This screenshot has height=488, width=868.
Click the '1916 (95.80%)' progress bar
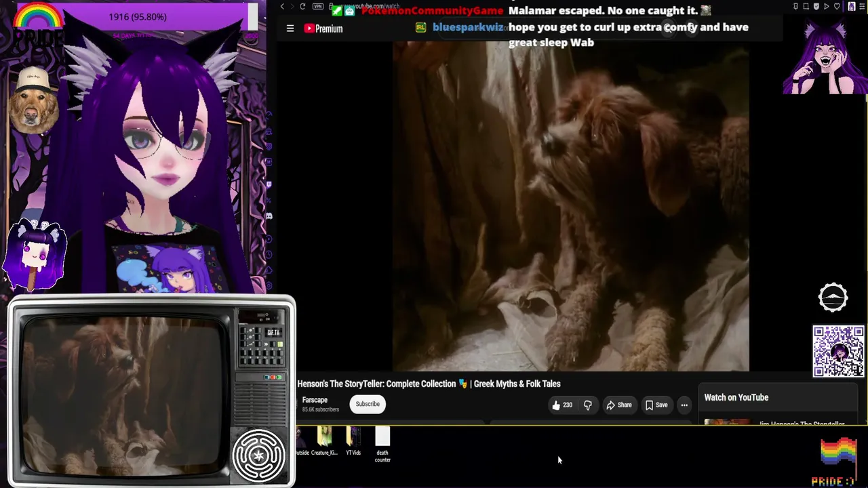[x=138, y=16]
